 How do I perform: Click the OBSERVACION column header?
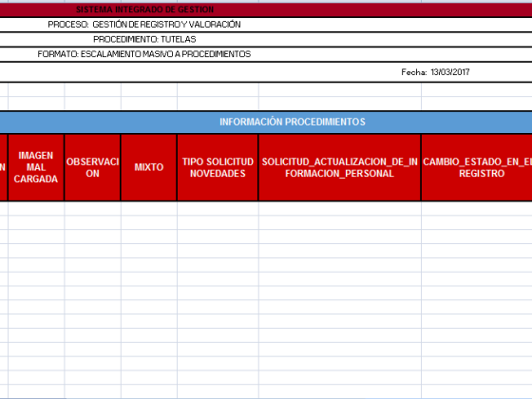(x=92, y=167)
